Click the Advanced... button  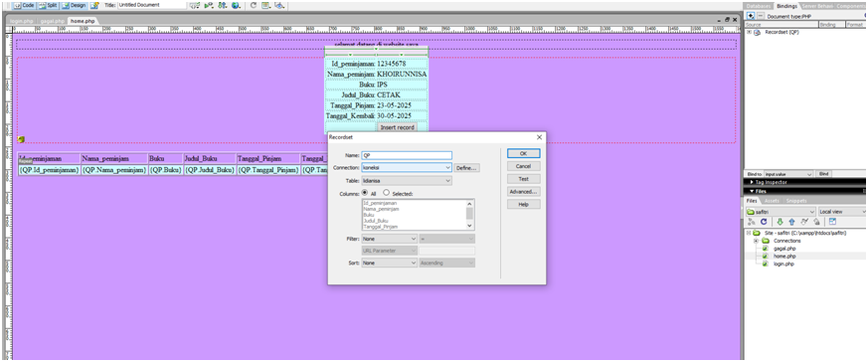click(523, 192)
